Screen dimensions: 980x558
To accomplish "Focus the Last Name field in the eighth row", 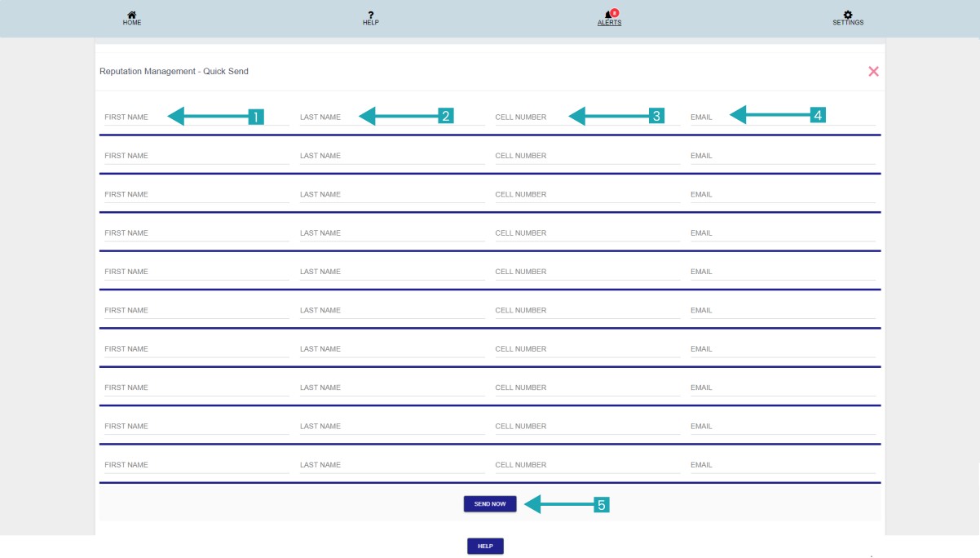I will 391,387.
